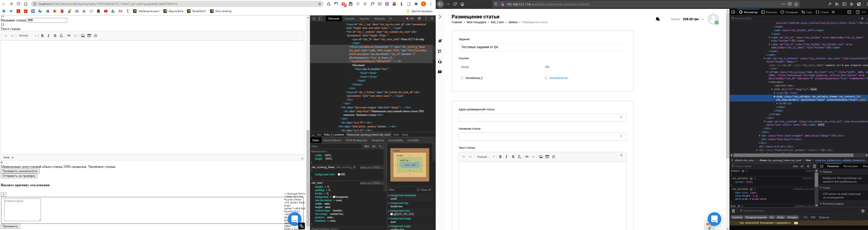
Task: Open Firefox console settings gear
Action: (x=863, y=211)
